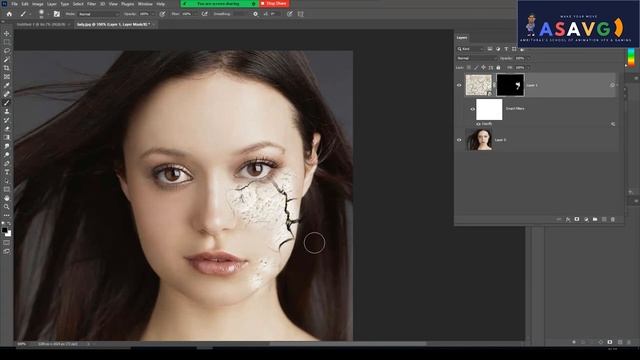Select the Frame tool

pyautogui.click(x=7, y=77)
